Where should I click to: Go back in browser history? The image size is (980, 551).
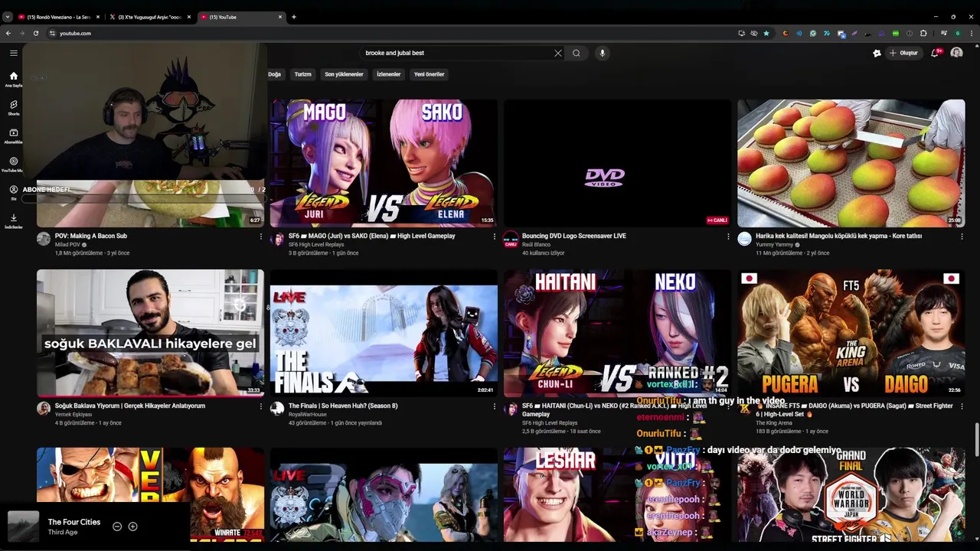tap(8, 33)
